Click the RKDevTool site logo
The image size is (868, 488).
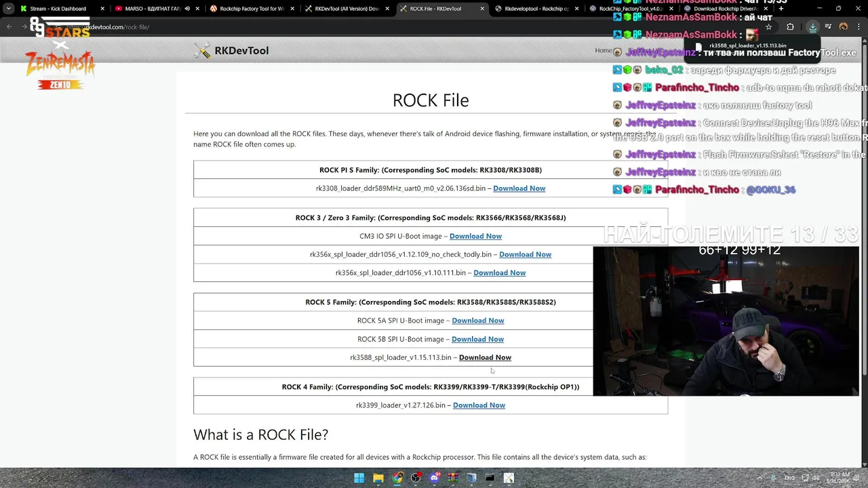tap(231, 51)
